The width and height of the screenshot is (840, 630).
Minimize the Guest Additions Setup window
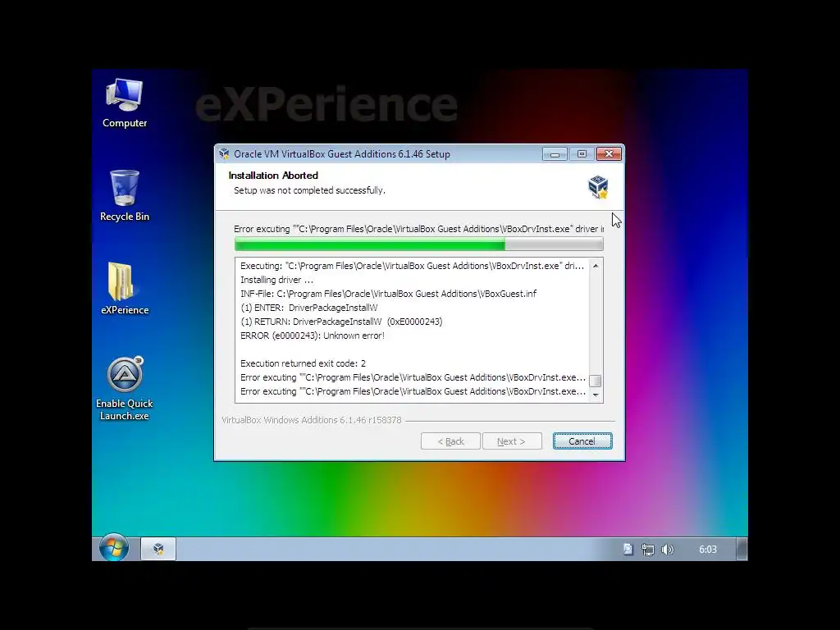[x=555, y=154]
